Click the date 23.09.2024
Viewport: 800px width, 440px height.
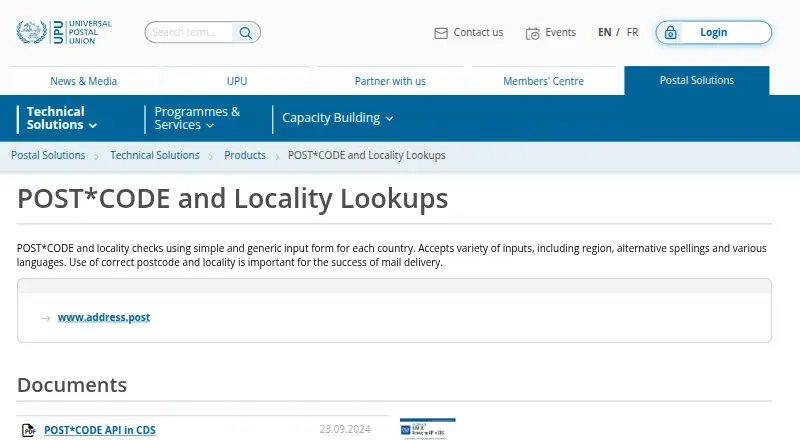point(345,429)
